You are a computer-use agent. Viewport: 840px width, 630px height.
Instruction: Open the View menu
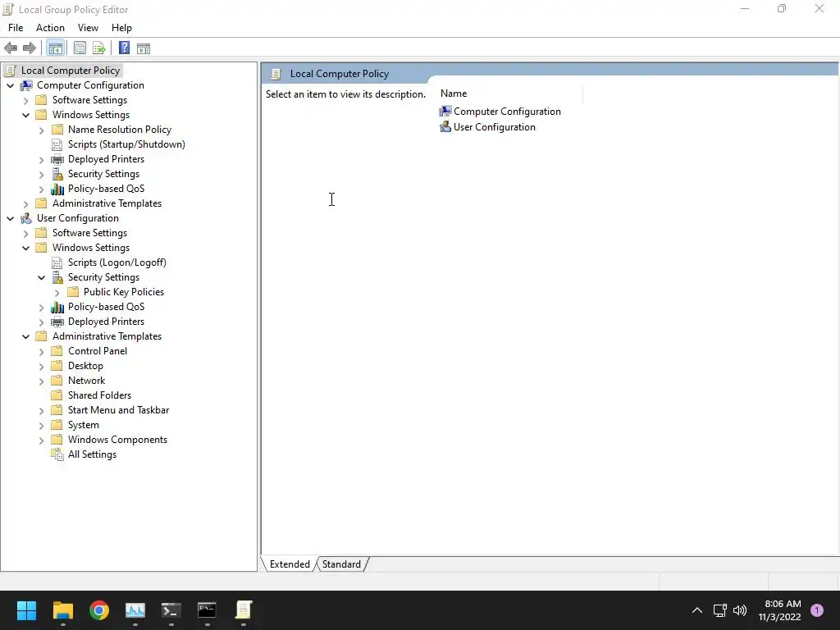tap(88, 28)
